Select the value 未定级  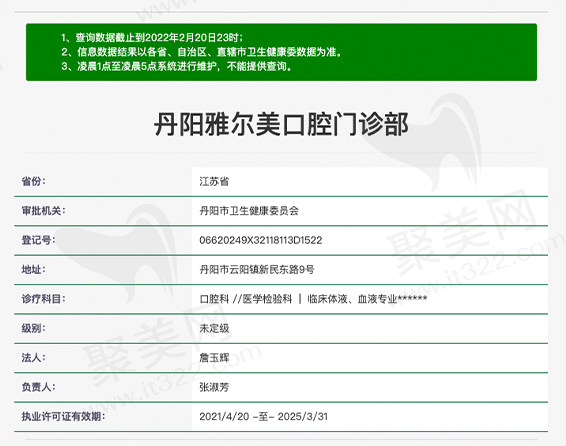(214, 328)
